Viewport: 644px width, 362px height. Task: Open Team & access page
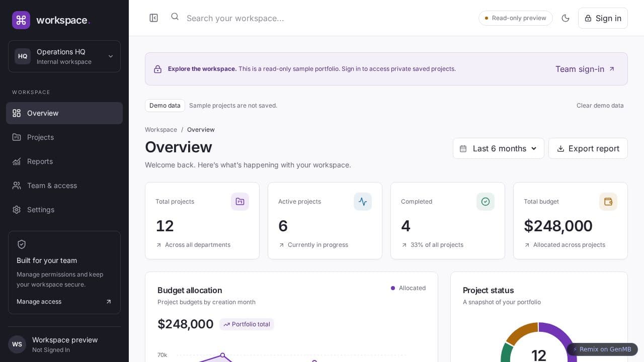point(64,186)
